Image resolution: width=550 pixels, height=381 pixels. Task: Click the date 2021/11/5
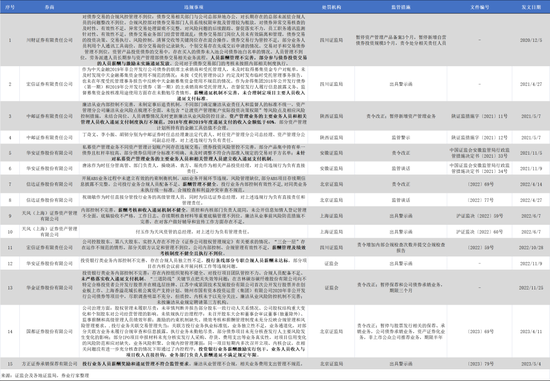(531, 153)
